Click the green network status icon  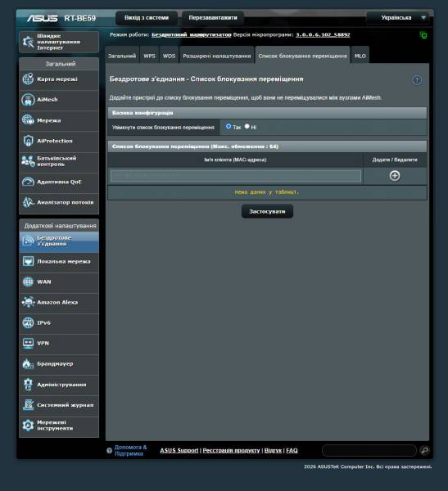click(423, 35)
